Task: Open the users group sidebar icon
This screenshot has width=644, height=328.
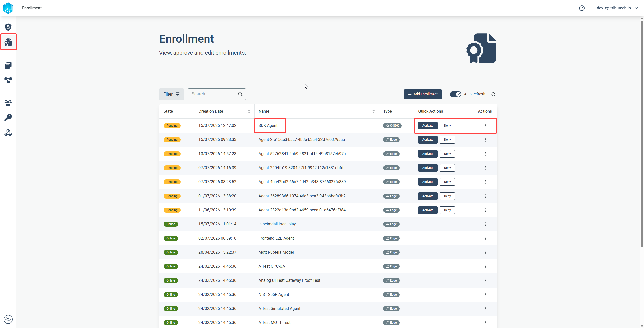Action: pyautogui.click(x=8, y=102)
